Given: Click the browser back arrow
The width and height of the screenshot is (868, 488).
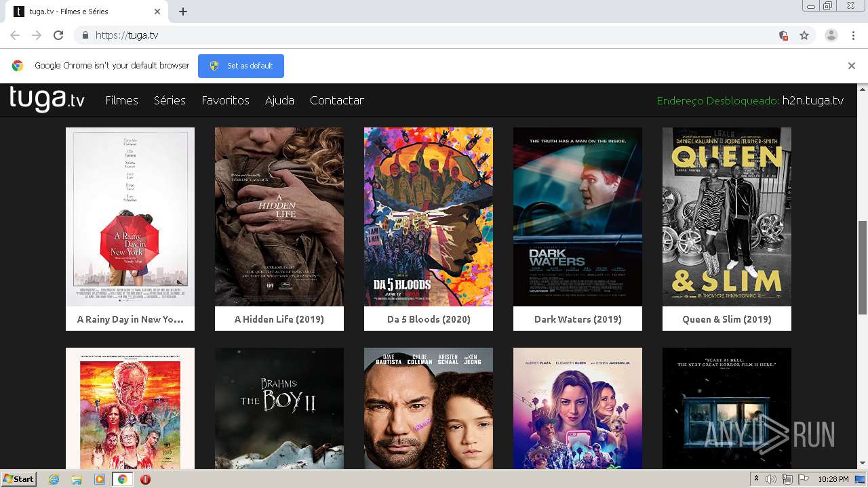Looking at the screenshot, I should click(15, 35).
